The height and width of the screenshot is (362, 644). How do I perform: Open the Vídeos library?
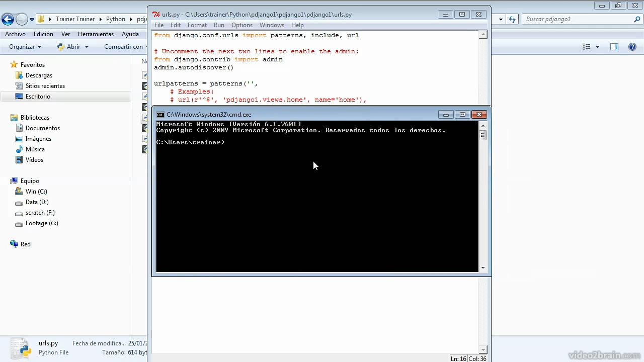coord(34,160)
